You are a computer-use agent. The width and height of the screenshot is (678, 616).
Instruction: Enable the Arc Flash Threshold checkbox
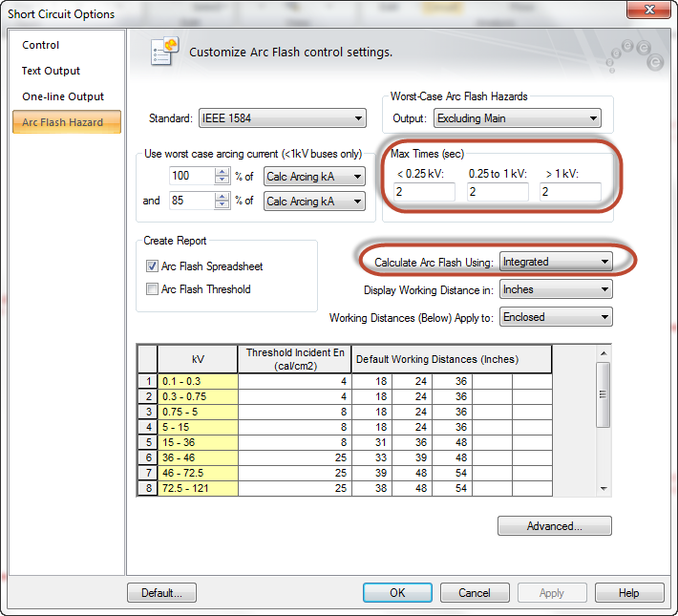point(152,288)
